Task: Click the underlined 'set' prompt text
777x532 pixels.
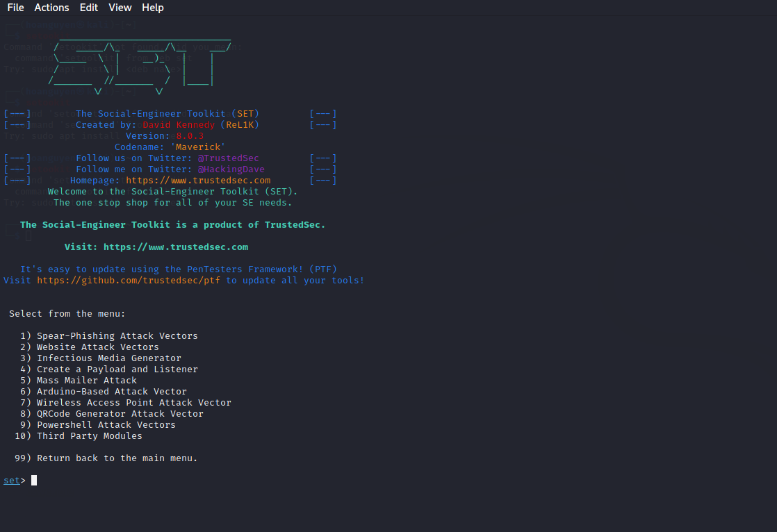Action: tap(11, 480)
